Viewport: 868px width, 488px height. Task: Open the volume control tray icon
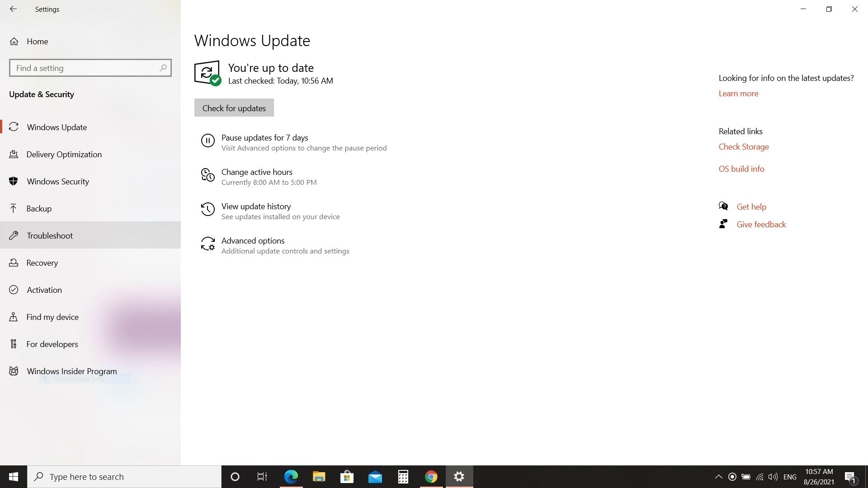(x=773, y=477)
